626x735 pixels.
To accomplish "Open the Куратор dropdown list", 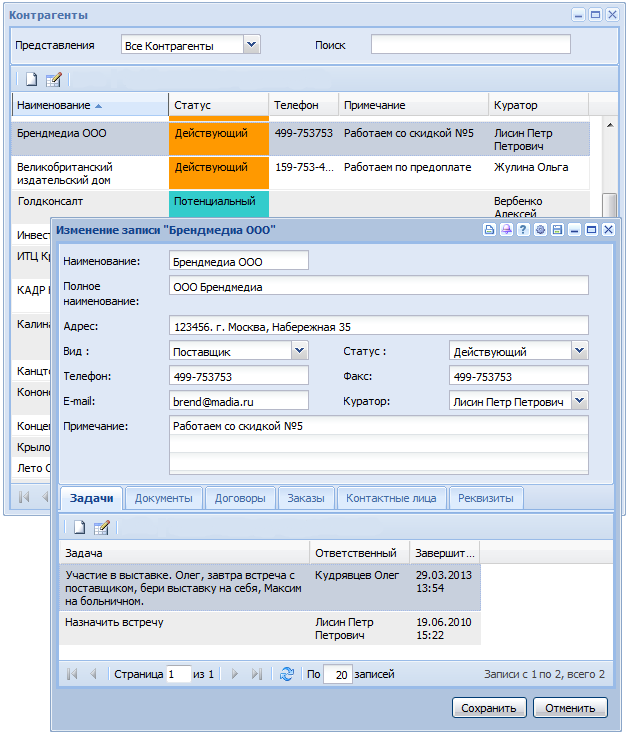I will [x=579, y=401].
